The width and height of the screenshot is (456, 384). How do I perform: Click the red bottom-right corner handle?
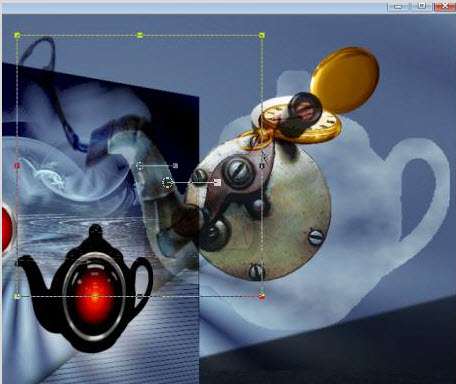262,296
